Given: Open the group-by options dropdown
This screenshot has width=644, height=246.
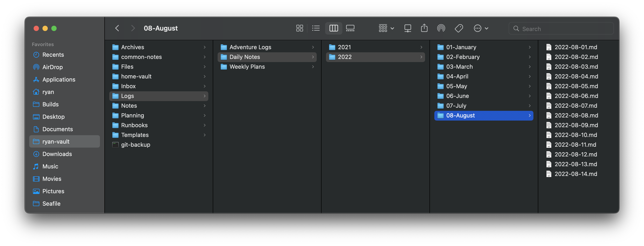Looking at the screenshot, I should click(x=386, y=28).
